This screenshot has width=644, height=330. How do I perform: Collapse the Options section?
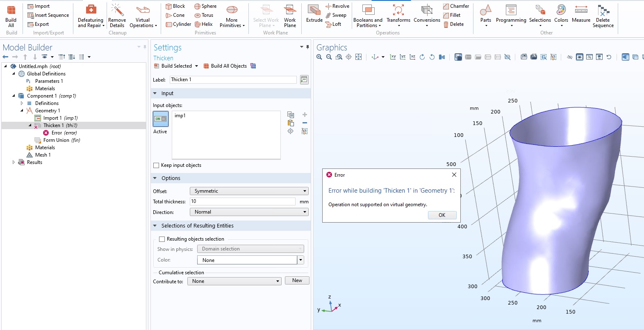pos(155,178)
